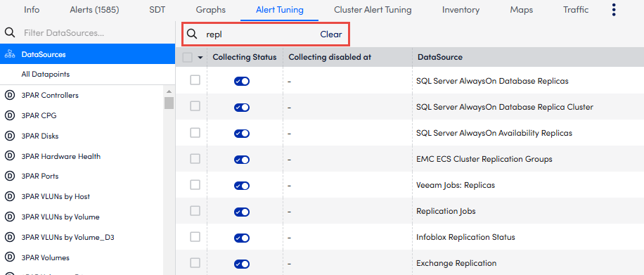
Task: Click the D icon beside 3PAR Ports
Action: pyautogui.click(x=9, y=177)
